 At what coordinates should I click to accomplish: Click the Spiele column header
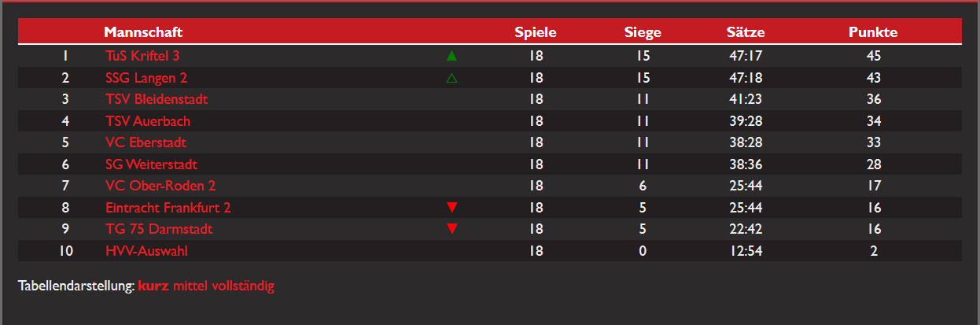coord(536,32)
